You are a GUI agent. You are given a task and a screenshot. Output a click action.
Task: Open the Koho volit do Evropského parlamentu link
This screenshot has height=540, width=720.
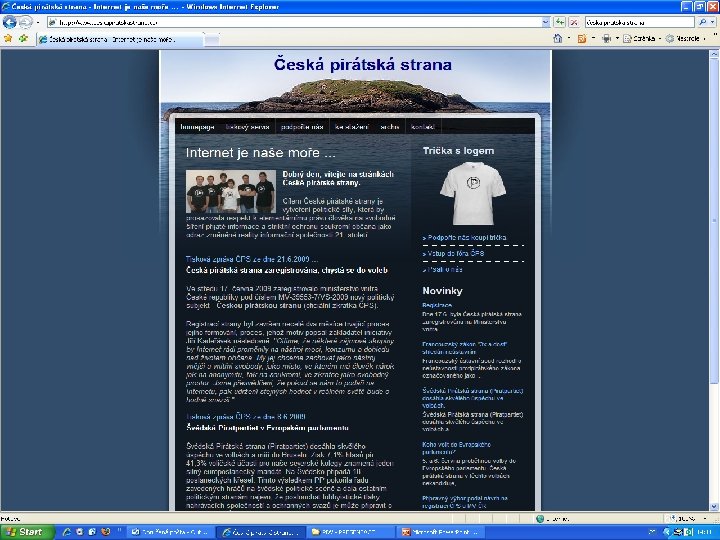point(456,448)
